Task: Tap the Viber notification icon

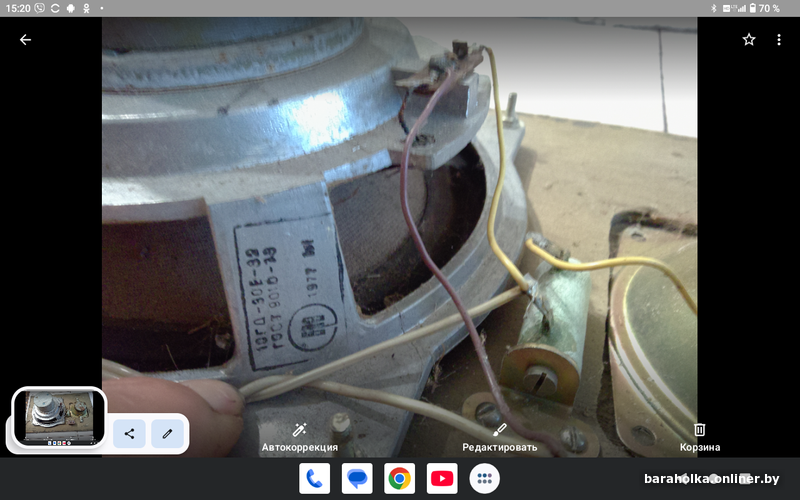Action: (x=39, y=8)
